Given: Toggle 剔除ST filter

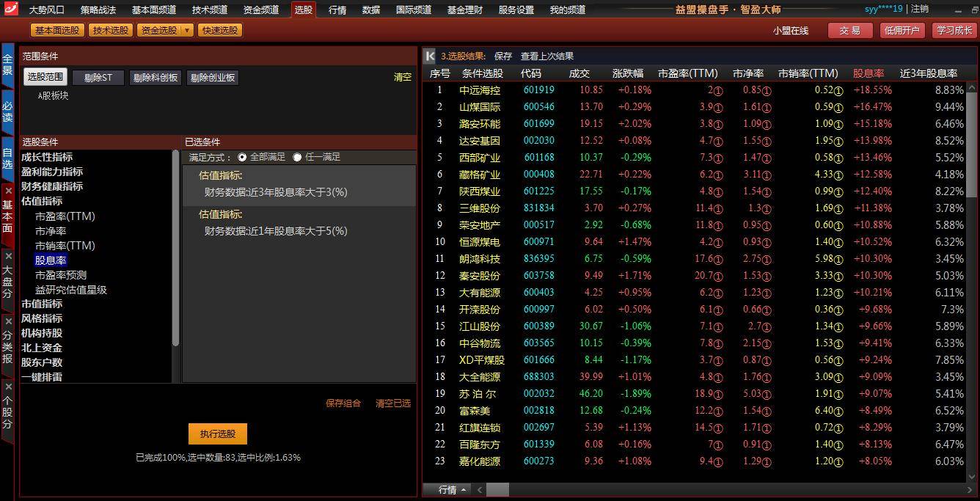Looking at the screenshot, I should coord(98,78).
